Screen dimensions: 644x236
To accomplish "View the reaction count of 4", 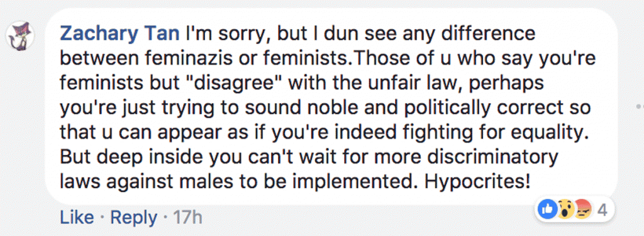I will (x=601, y=210).
